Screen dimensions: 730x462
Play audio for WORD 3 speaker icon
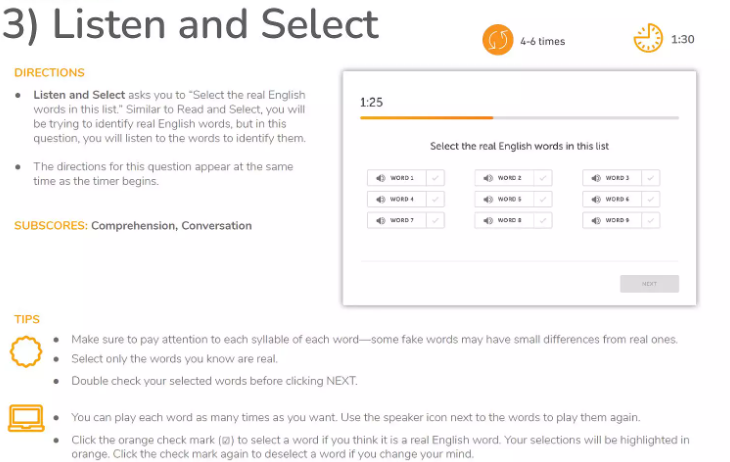click(x=596, y=178)
